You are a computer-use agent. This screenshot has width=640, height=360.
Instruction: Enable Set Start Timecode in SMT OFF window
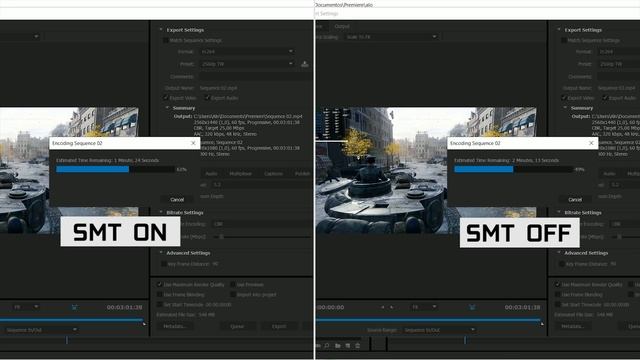[557, 304]
